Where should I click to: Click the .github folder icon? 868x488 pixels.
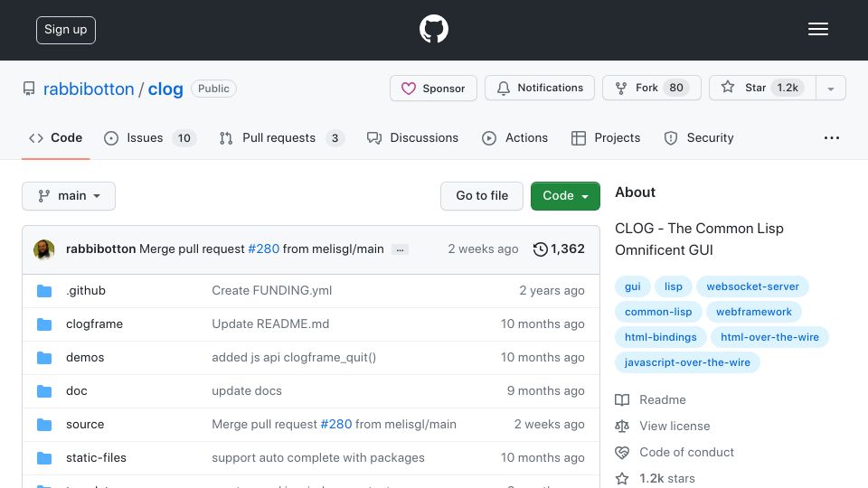pos(44,291)
